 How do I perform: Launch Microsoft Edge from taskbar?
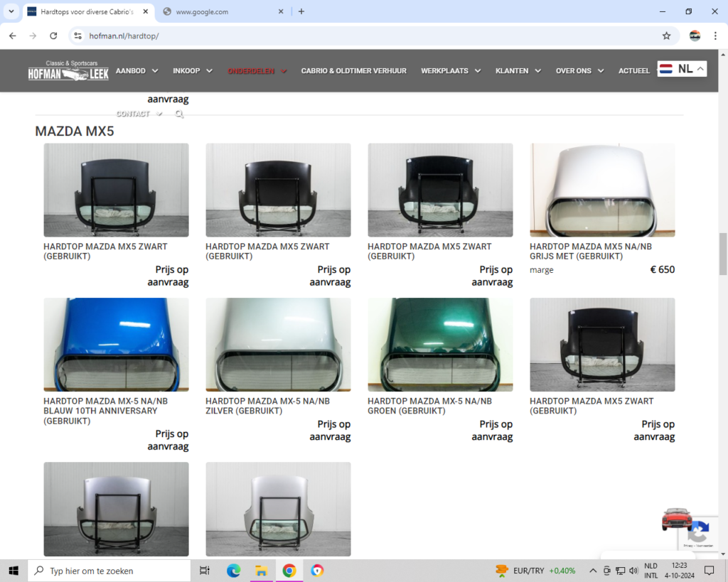[233, 571]
